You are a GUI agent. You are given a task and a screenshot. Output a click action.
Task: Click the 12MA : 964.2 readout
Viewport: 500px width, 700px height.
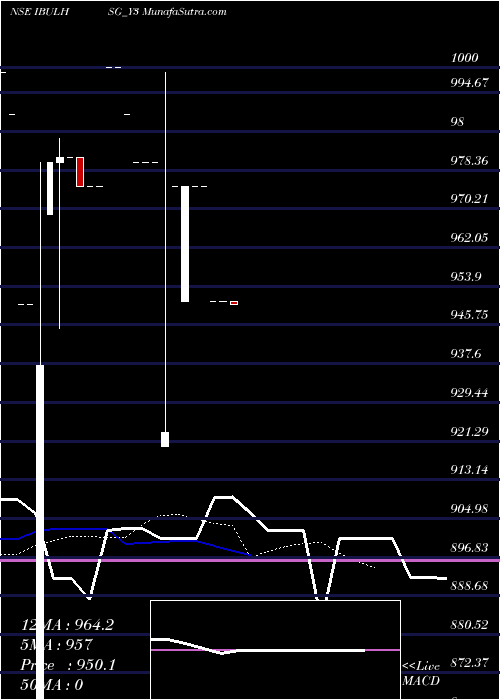click(67, 625)
